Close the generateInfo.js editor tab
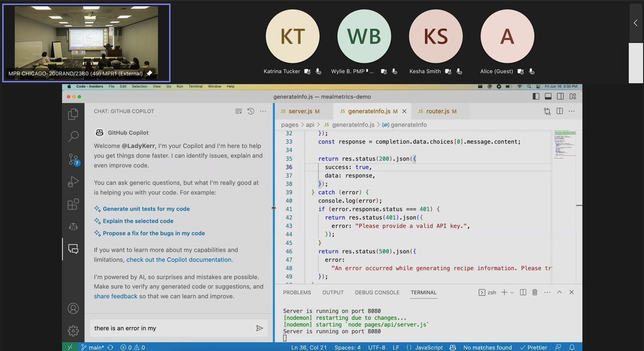Viewport: 644px width, 351px height. 404,112
